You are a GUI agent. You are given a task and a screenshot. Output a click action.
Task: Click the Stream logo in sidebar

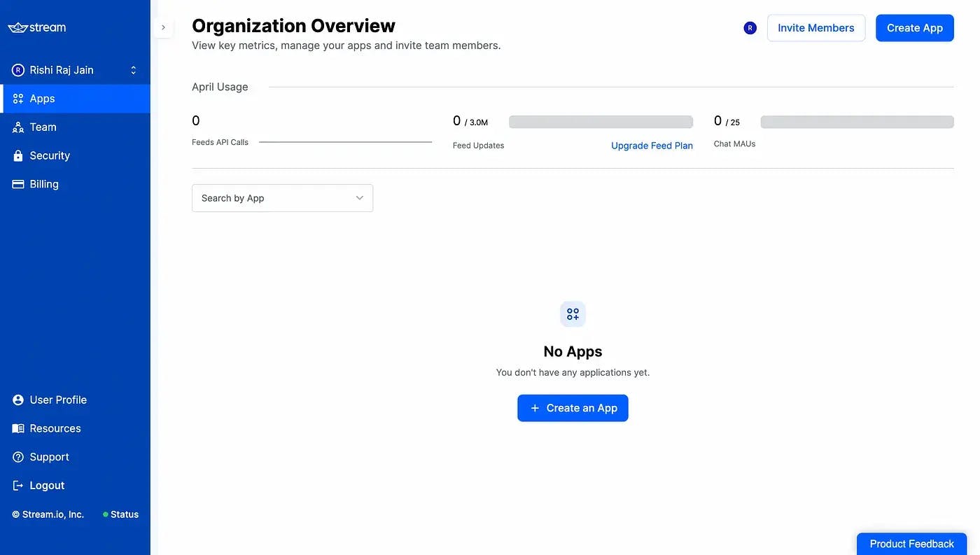point(37,27)
